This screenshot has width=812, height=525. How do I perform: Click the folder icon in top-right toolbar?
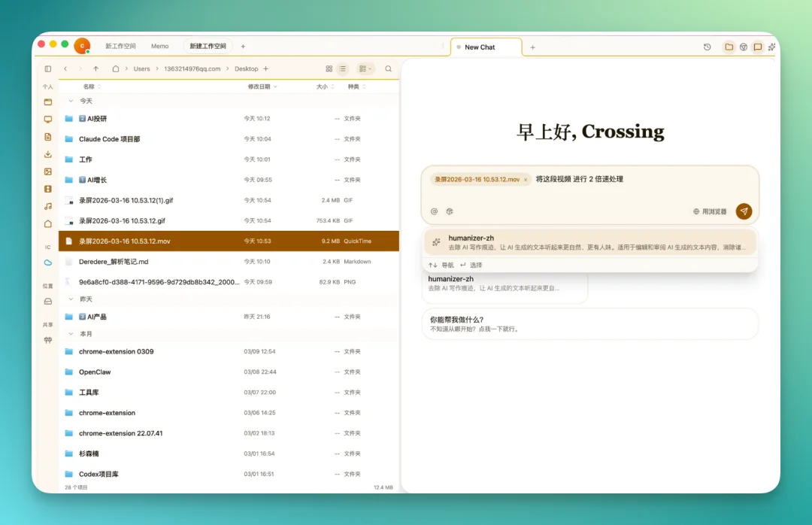tap(729, 46)
